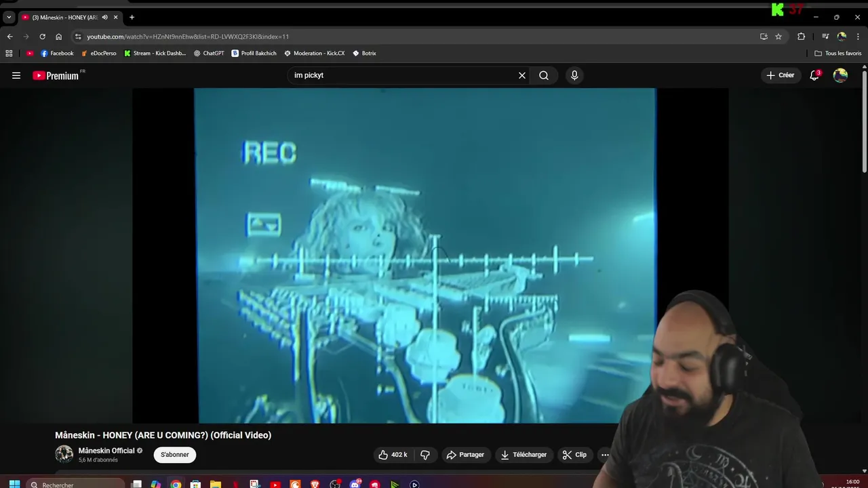Screen dimensions: 868x488
Task: Open the YouTube guide hamburger menu
Action: pos(16,75)
